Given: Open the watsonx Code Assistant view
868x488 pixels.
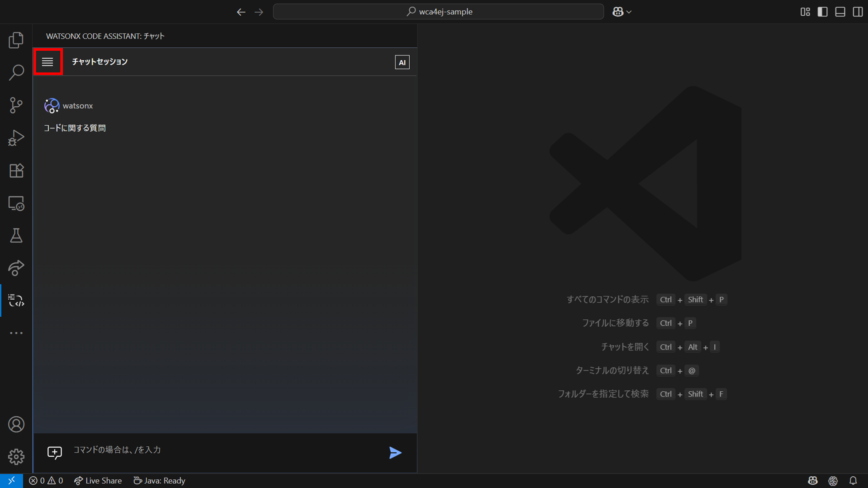Looking at the screenshot, I should coord(16,300).
